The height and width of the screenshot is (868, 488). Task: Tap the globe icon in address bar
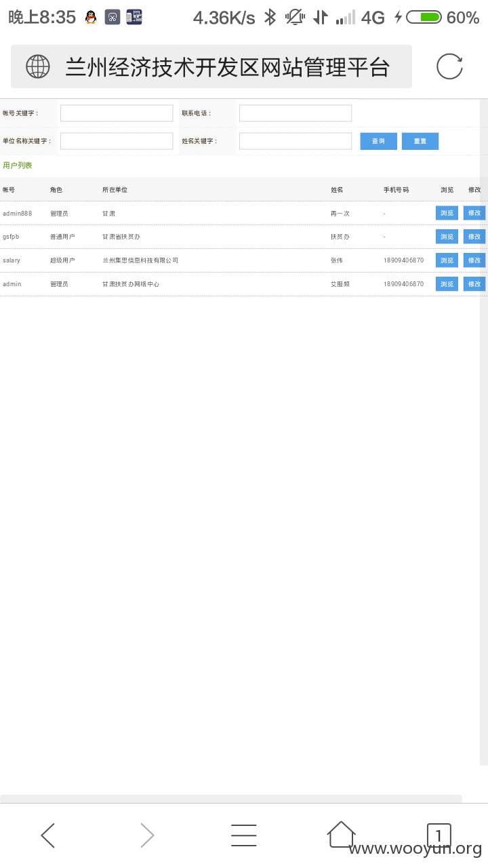click(38, 66)
